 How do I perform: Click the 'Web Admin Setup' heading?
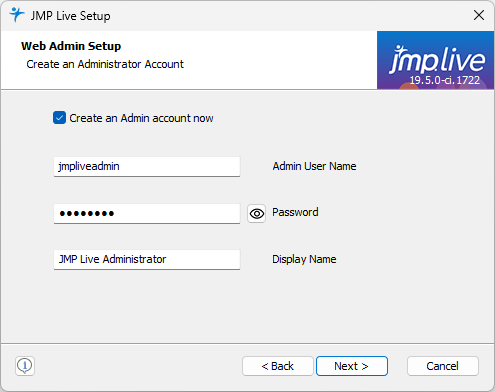click(x=71, y=46)
